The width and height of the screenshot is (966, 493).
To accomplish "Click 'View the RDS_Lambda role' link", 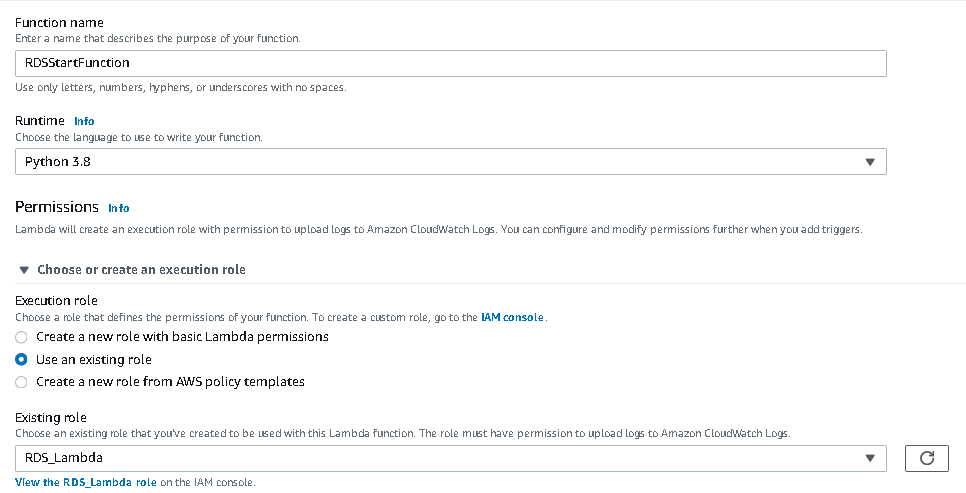I will pos(86,482).
